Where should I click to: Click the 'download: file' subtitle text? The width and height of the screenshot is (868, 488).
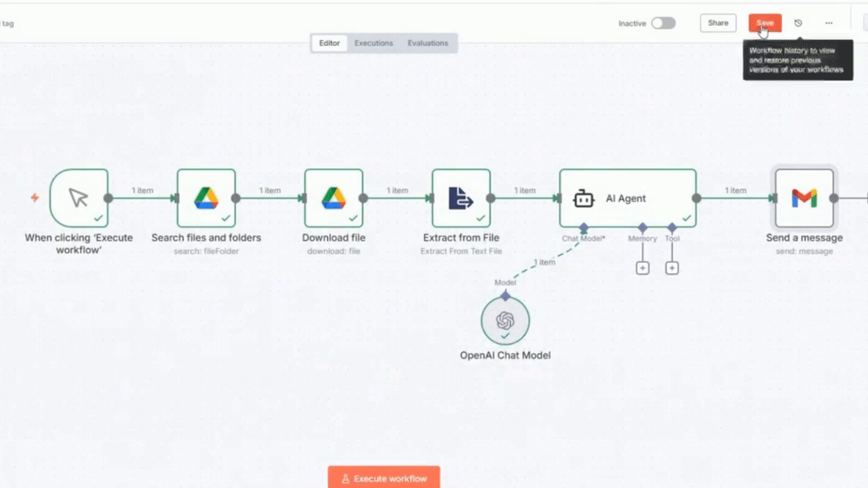pos(334,251)
